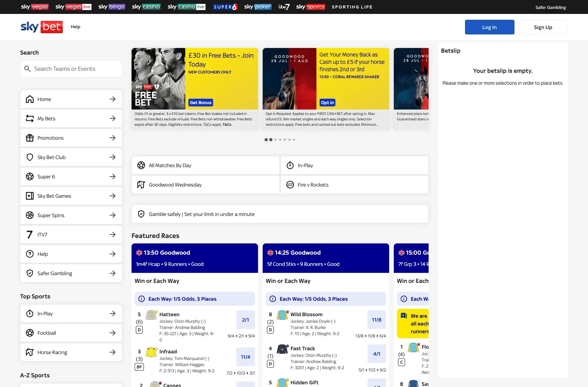Click the free bet promo image thumbnail
This screenshot has width=588, height=387.
[158, 79]
